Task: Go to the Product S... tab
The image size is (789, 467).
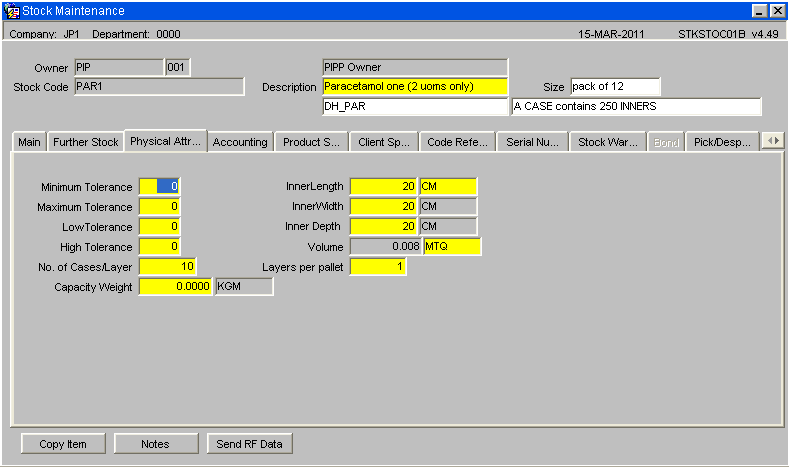Action: tap(311, 142)
